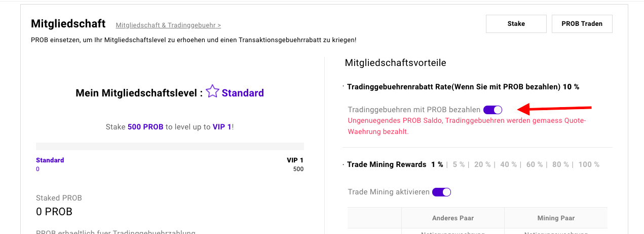Screen dimensions: 644x234
Task: Click the 1 % Trade Mining reward
Action: pos(437,164)
